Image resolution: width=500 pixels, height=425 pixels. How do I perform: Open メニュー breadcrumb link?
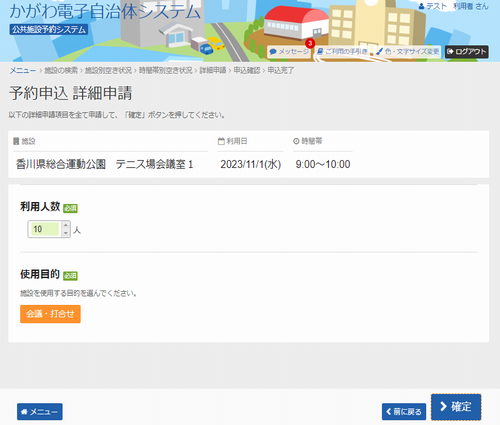tap(23, 70)
